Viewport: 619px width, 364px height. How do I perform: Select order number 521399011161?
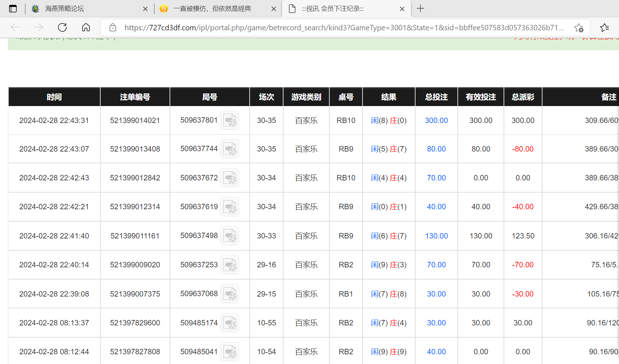coord(135,236)
